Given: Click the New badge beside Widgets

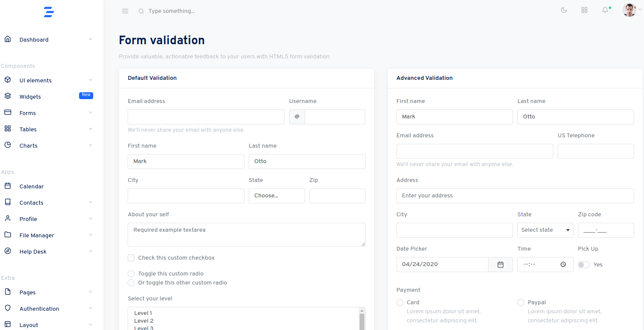Looking at the screenshot, I should pos(86,95).
